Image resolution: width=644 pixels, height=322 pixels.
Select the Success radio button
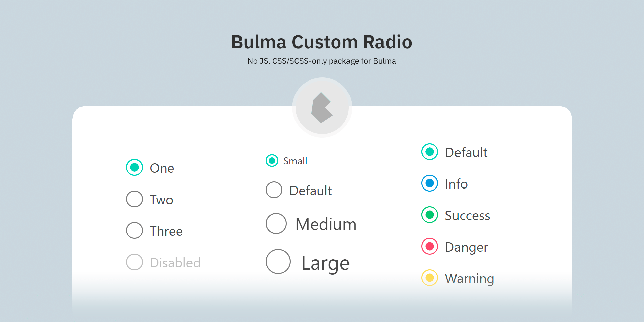click(429, 215)
